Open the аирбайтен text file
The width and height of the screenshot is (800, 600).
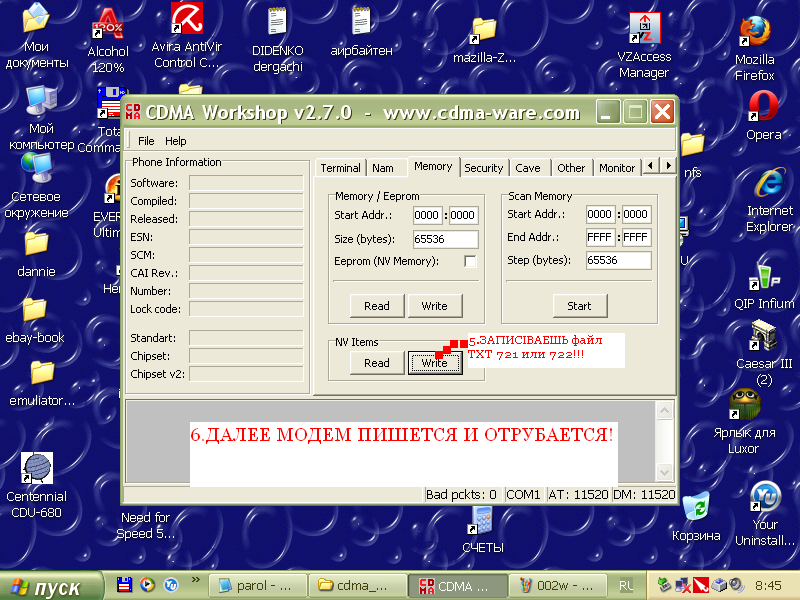click(361, 31)
